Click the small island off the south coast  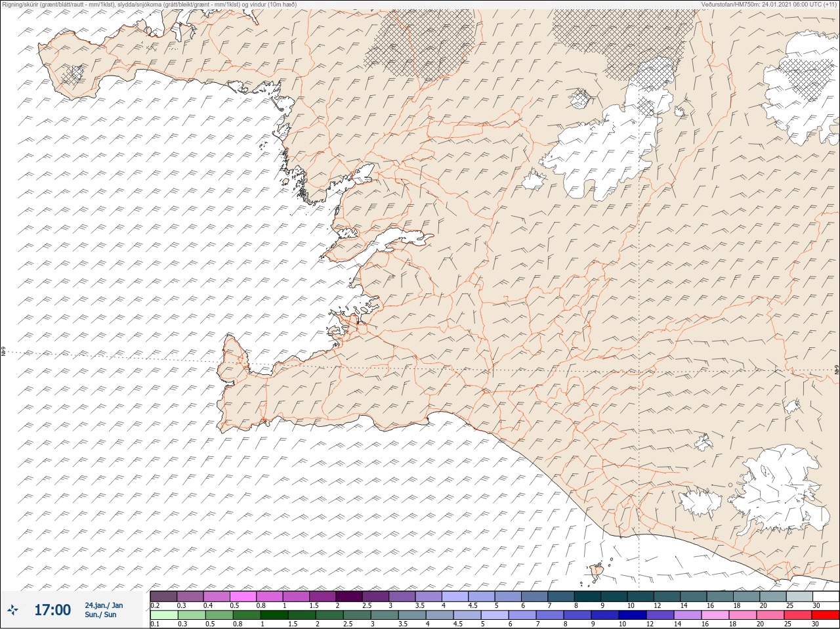pos(597,573)
